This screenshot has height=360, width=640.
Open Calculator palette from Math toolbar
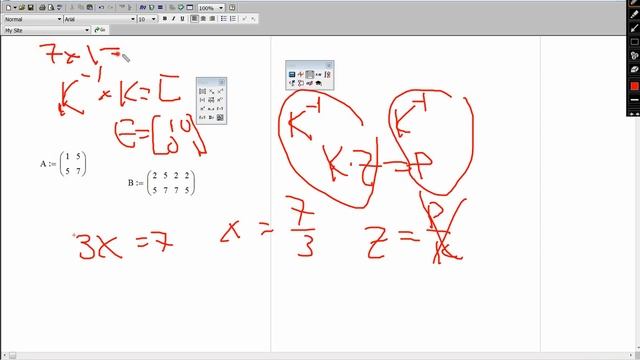click(x=292, y=74)
